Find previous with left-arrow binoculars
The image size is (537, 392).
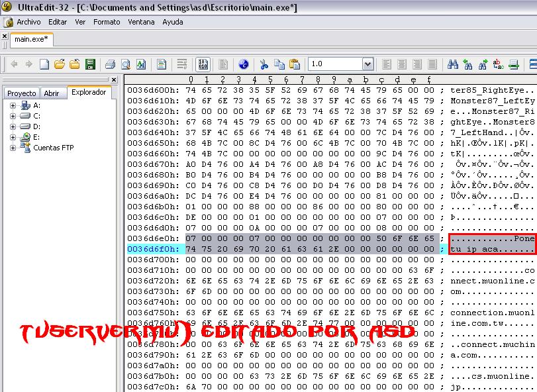pyautogui.click(x=467, y=64)
